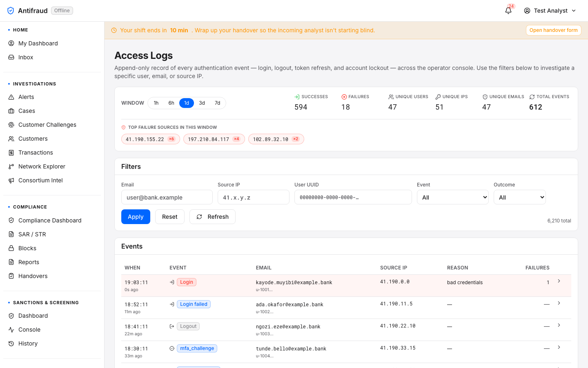Click source IP 41.190.22.10 cell

pyautogui.click(x=398, y=326)
